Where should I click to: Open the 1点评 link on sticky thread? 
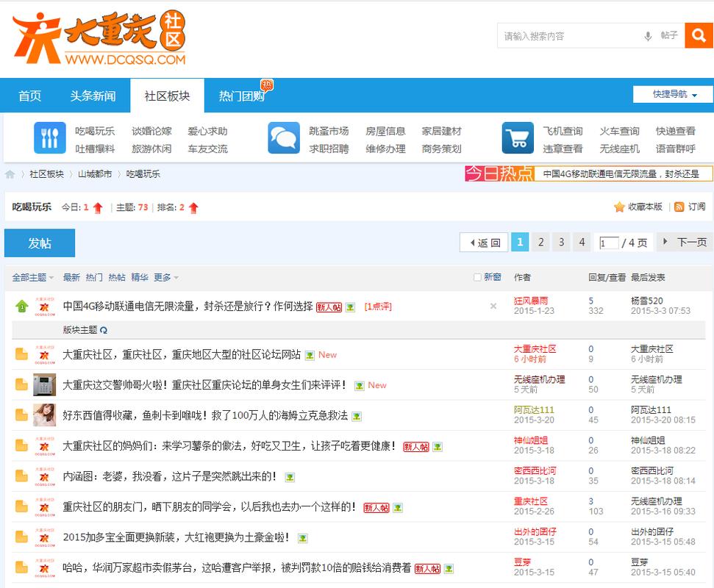[x=378, y=306]
